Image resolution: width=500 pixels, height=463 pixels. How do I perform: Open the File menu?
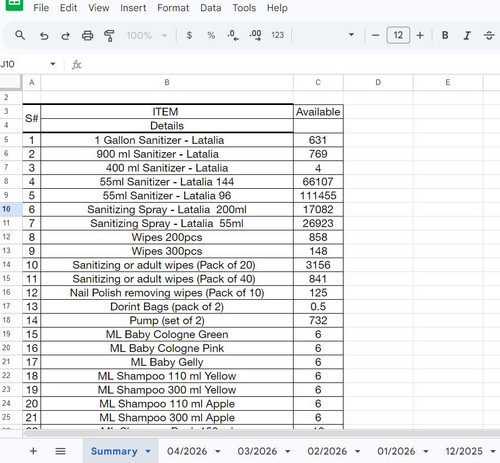click(x=41, y=8)
